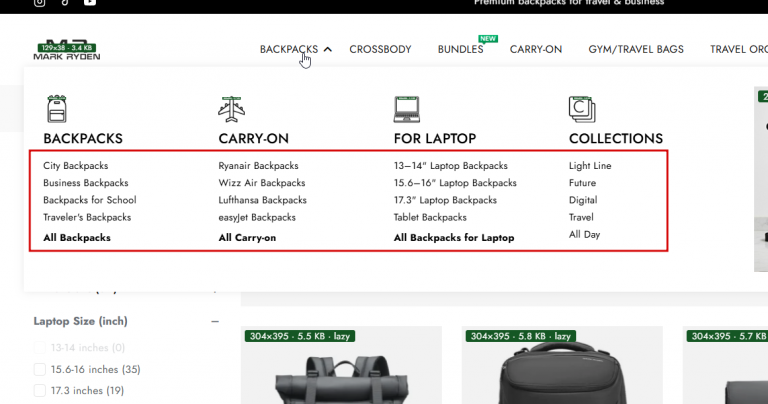
Task: Check the 17.3 inches filter
Action: coord(40,390)
